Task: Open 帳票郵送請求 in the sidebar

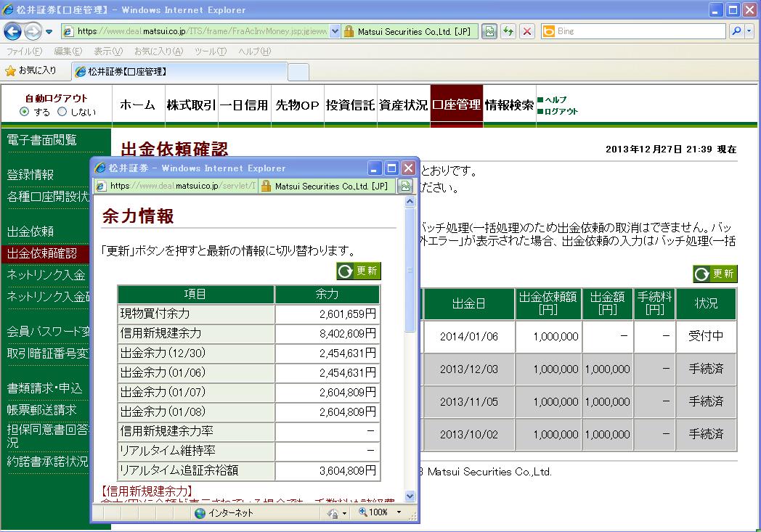Action: tap(41, 410)
